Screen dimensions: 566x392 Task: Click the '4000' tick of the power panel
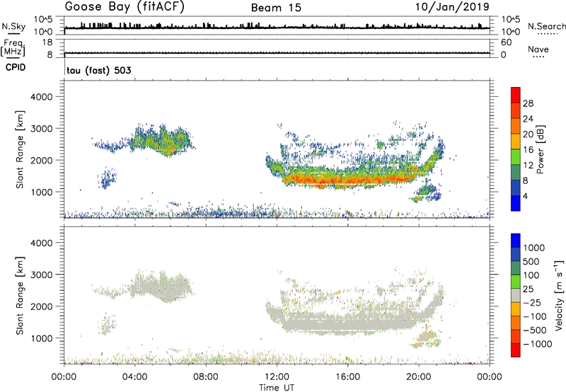coord(41,97)
